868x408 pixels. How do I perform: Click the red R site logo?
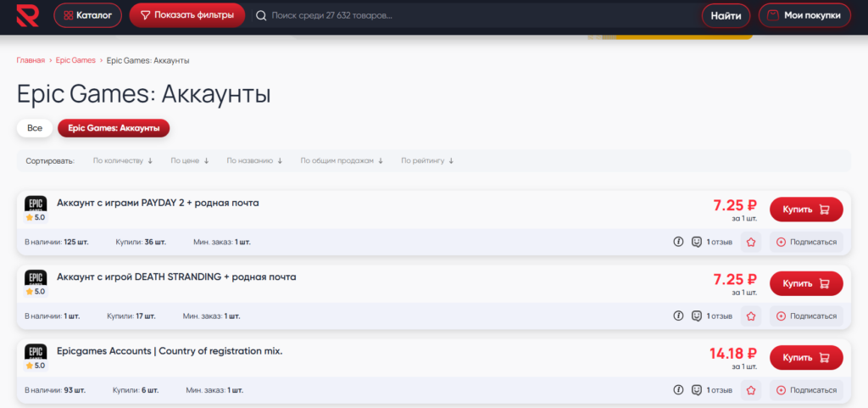[27, 15]
